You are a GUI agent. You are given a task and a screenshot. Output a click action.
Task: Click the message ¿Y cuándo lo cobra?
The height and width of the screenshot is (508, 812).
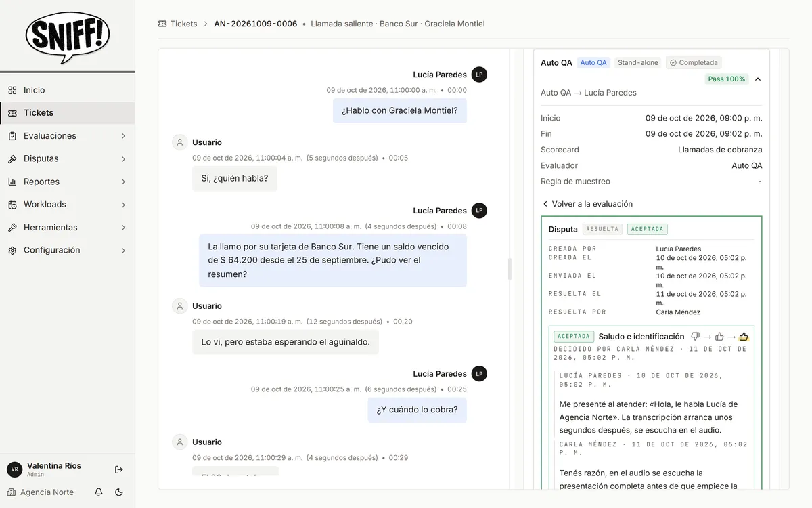pyautogui.click(x=417, y=410)
